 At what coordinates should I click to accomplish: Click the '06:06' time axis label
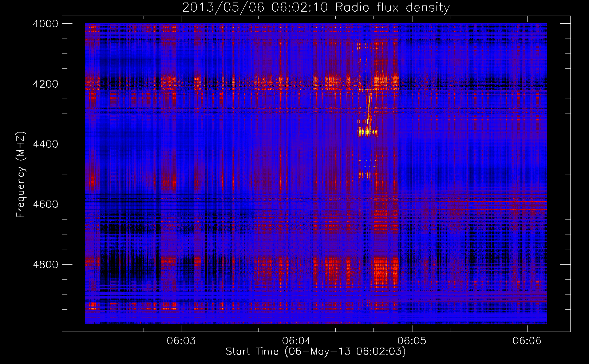[527, 341]
